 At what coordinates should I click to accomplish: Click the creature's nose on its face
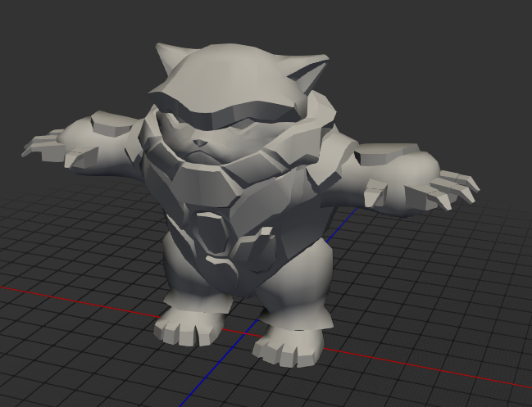pos(199,143)
